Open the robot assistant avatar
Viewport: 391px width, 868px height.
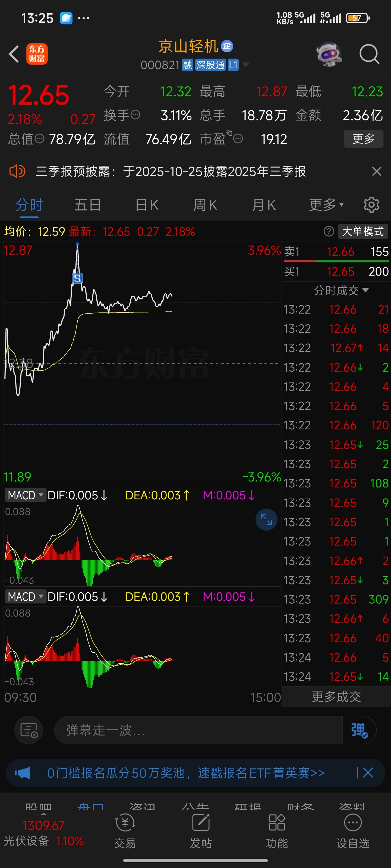click(329, 54)
